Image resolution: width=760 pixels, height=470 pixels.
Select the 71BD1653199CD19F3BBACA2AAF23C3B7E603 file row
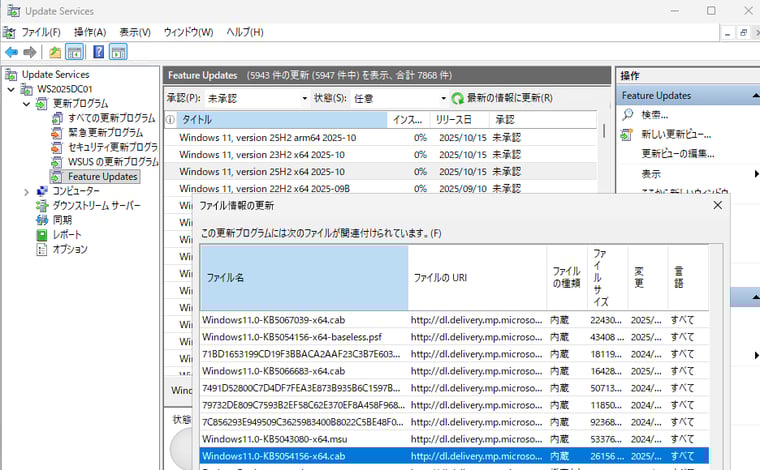point(454,354)
